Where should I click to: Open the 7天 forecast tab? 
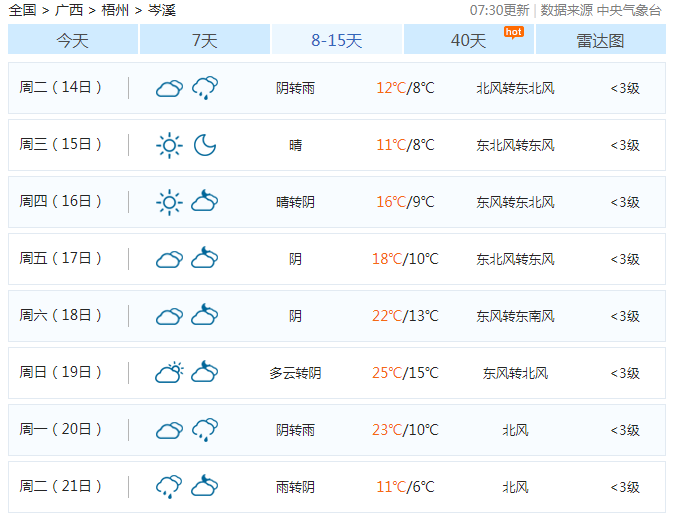(204, 40)
